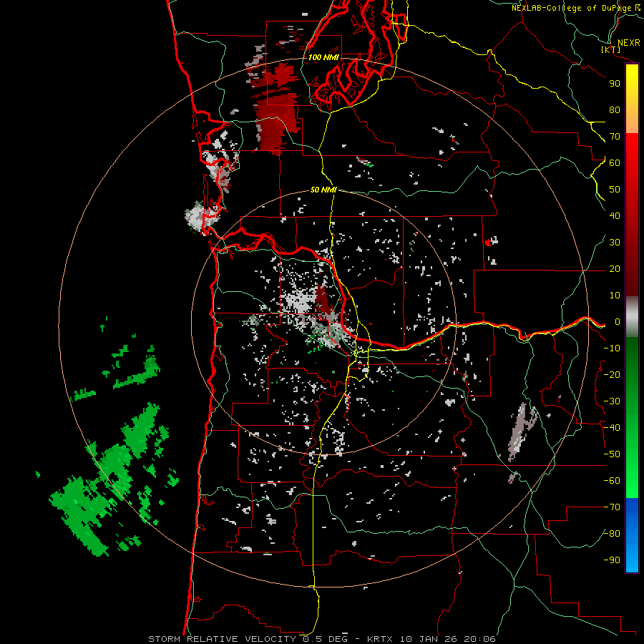Click the -40 value on velocity scale
This screenshot has width=644, height=644.
(x=612, y=428)
